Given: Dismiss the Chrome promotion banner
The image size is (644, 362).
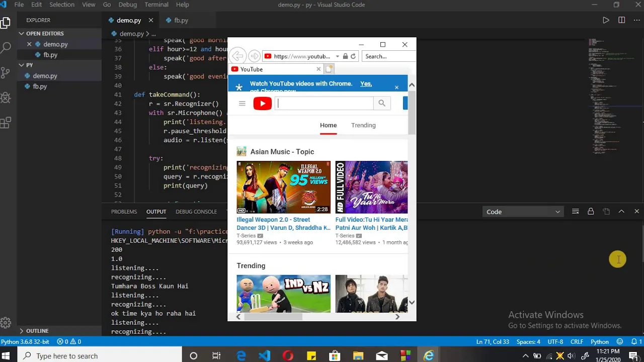Looking at the screenshot, I should coord(396,87).
